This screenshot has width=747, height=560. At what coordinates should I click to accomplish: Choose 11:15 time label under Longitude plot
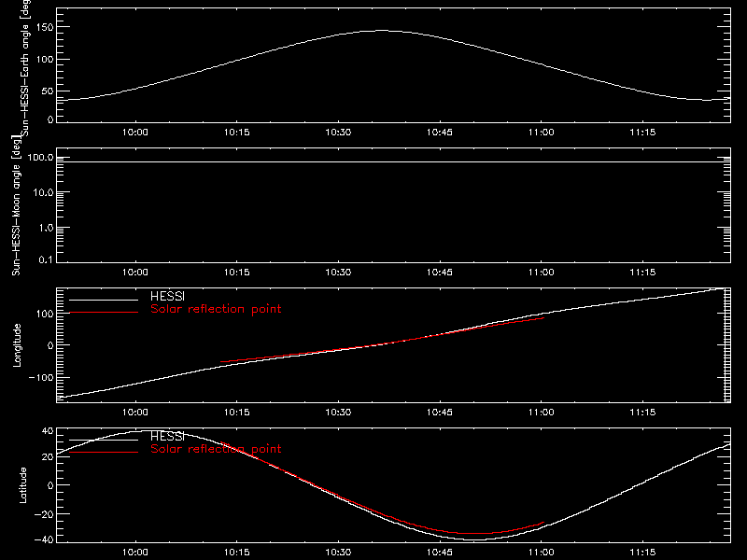click(x=642, y=413)
